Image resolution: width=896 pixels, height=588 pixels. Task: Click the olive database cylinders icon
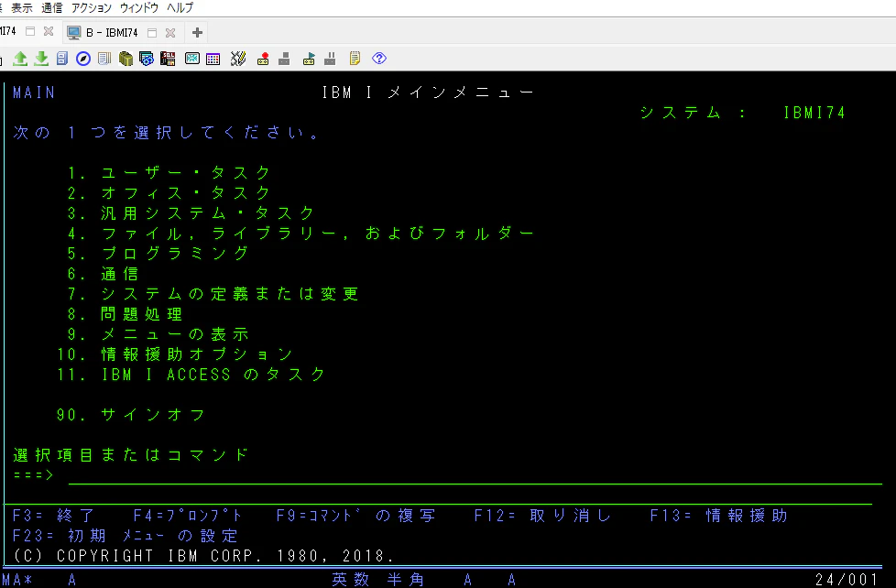(126, 59)
